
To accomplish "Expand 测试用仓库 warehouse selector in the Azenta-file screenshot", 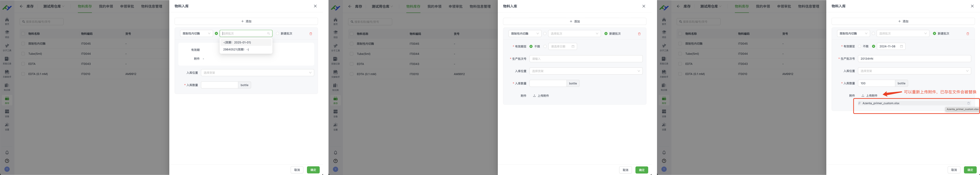I will point(711,6).
